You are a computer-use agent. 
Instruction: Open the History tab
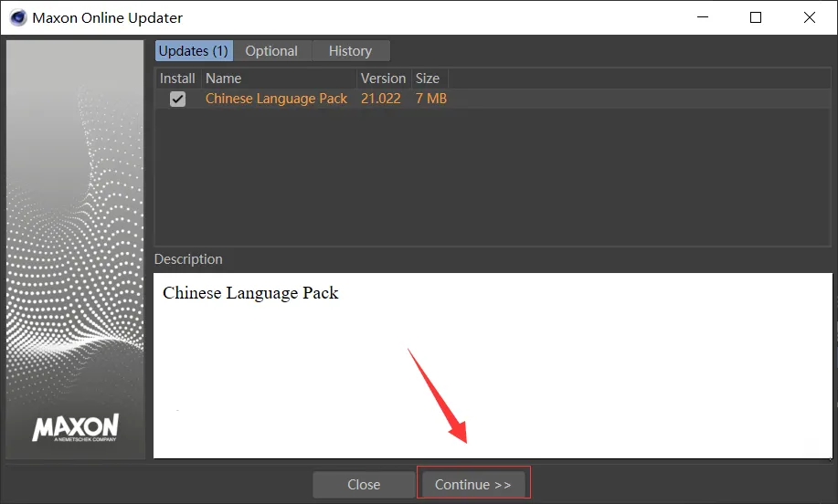tap(351, 51)
